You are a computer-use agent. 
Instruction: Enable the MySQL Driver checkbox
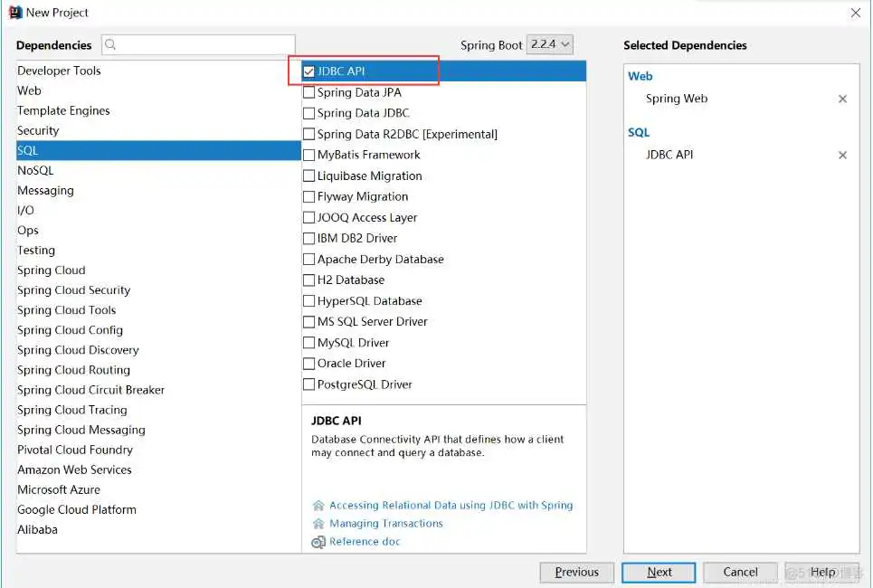tap(309, 343)
